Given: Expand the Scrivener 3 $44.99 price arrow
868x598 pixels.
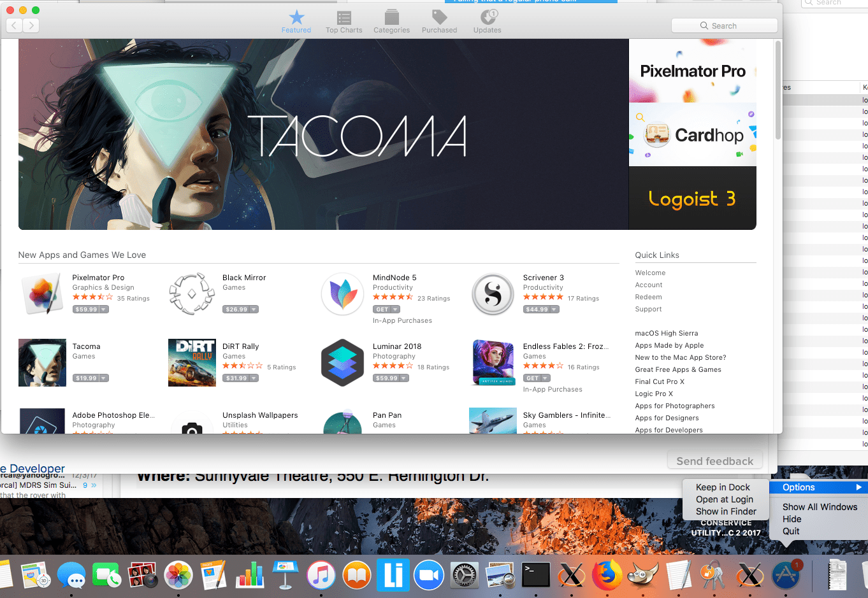Looking at the screenshot, I should [554, 310].
